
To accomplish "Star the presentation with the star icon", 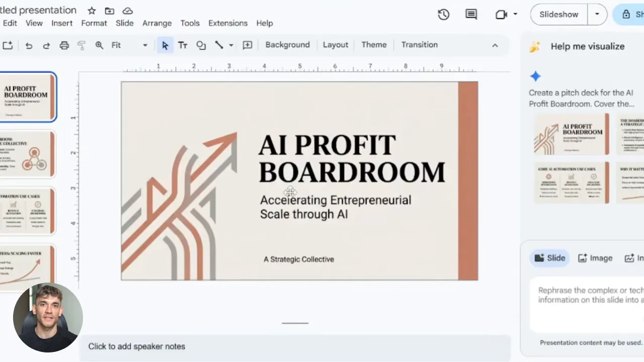I will click(92, 11).
